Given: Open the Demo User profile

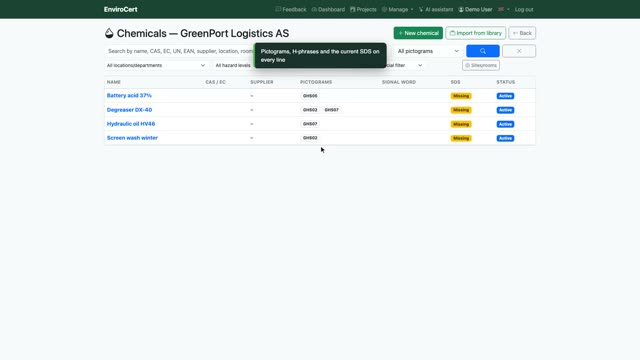Looking at the screenshot, I should pos(475,9).
